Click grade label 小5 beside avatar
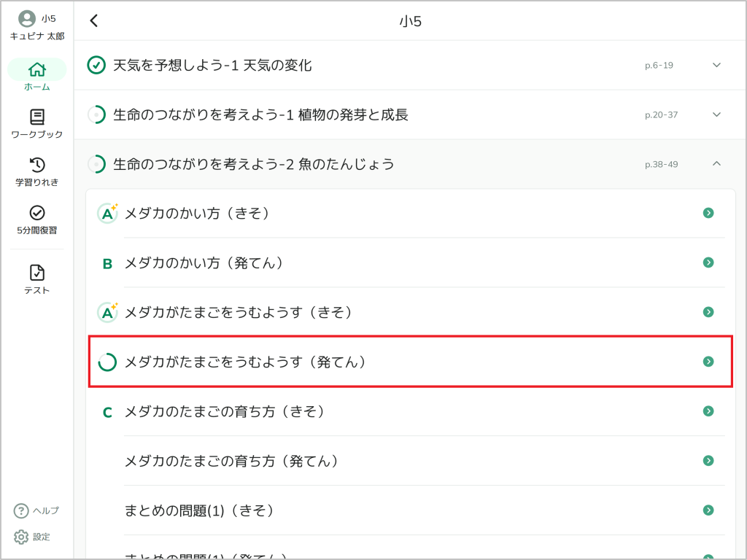Viewport: 747px width, 560px height. click(x=49, y=18)
